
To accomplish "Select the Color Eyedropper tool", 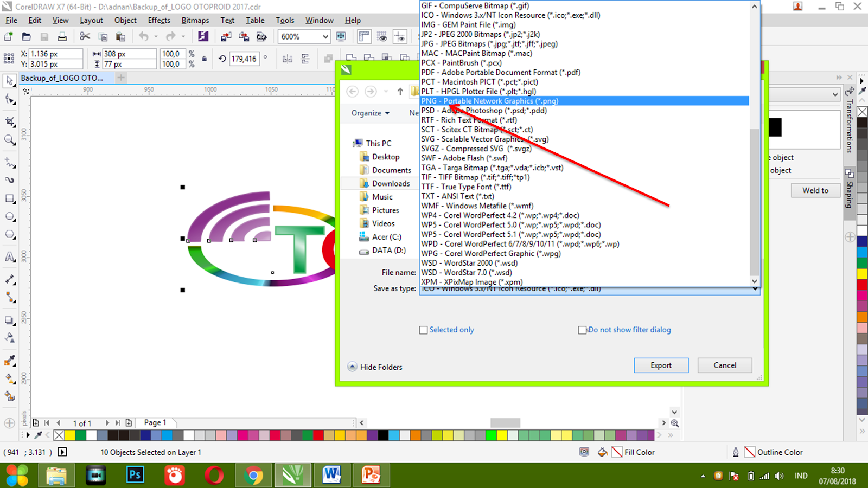I will coord(10,361).
